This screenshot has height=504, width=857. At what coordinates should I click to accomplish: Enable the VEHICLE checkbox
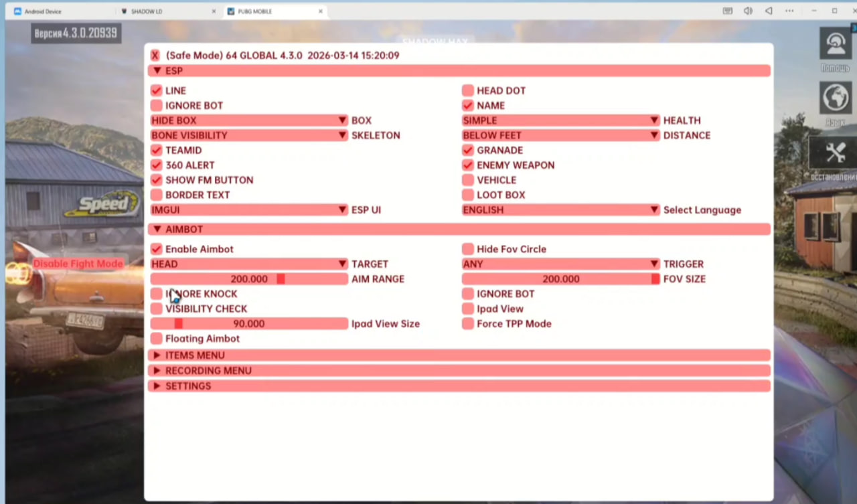[x=468, y=180]
